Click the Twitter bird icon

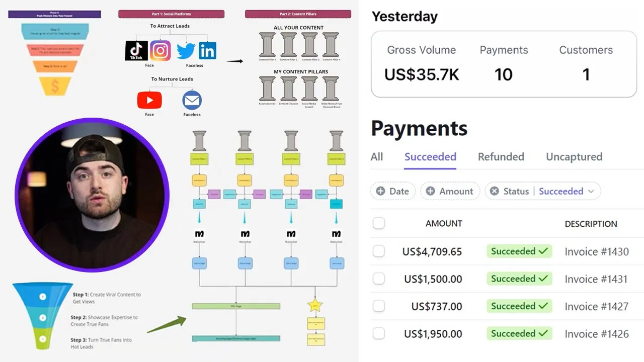pos(186,51)
